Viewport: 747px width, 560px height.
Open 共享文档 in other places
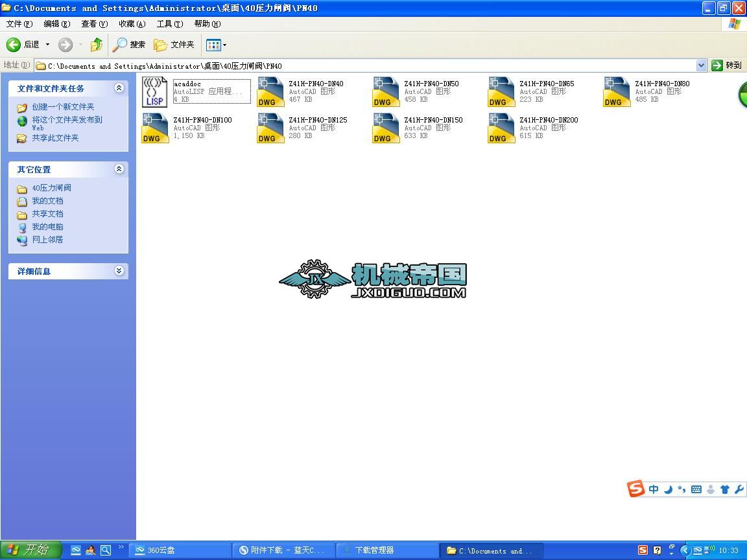coord(47,214)
